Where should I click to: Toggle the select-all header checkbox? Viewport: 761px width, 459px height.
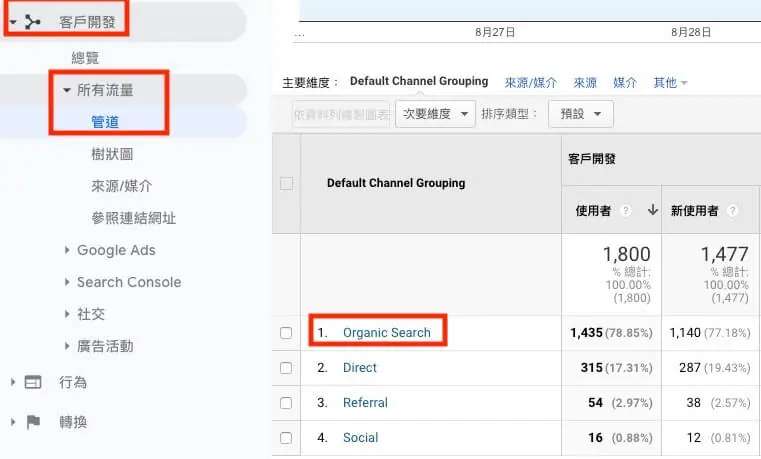click(x=286, y=184)
